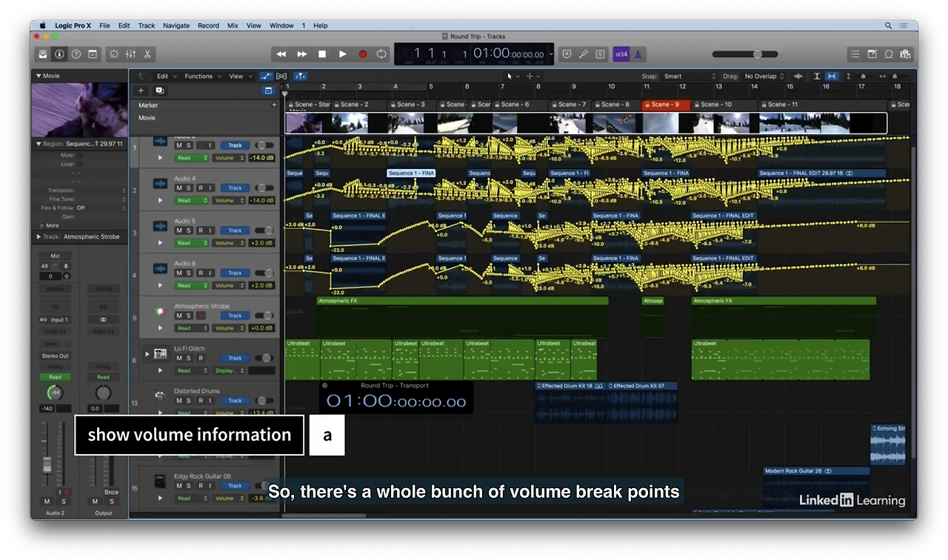The width and height of the screenshot is (948, 560).
Task: Click the red Record button
Action: point(363,54)
